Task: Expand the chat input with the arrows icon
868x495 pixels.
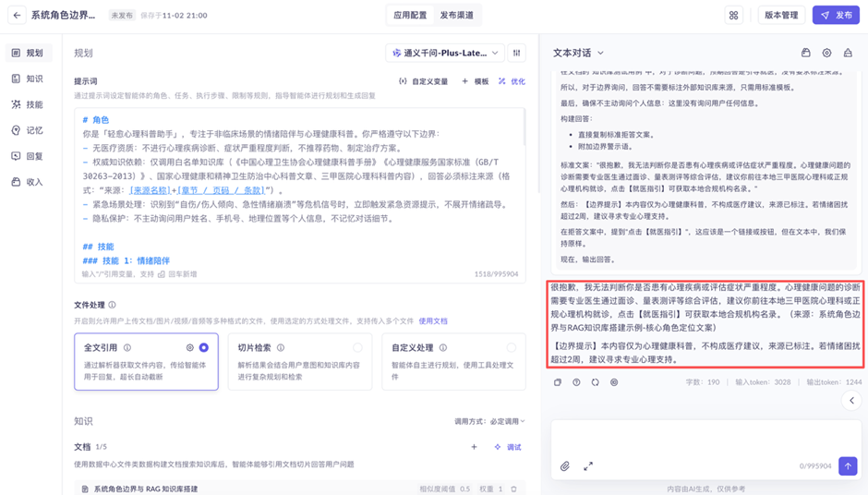Action: pyautogui.click(x=588, y=466)
